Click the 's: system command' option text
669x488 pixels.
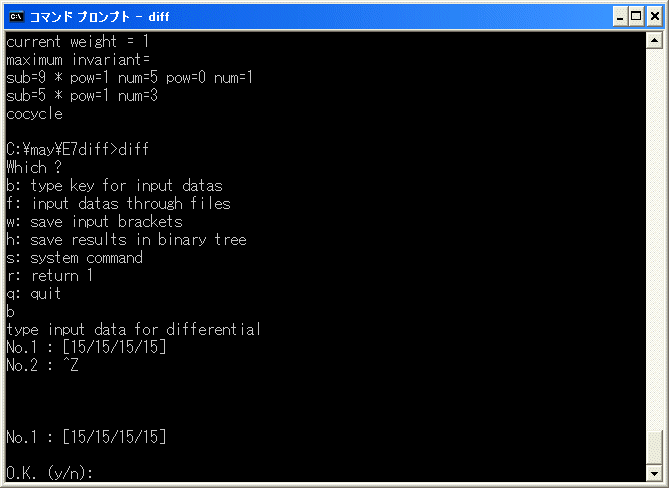tap(75, 258)
